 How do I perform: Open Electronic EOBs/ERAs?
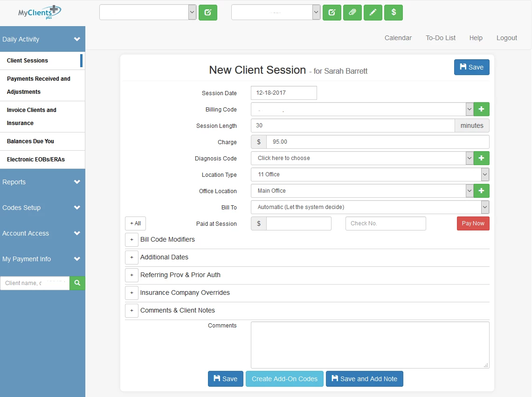[42, 160]
